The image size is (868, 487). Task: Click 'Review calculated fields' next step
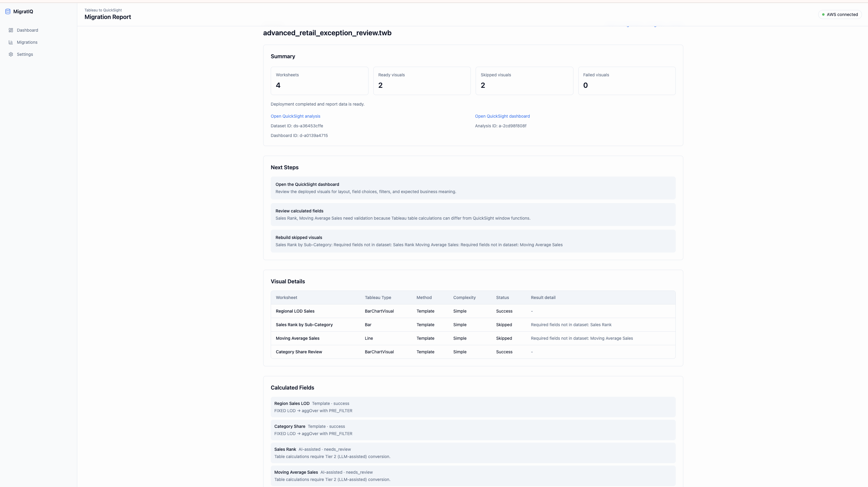(473, 215)
